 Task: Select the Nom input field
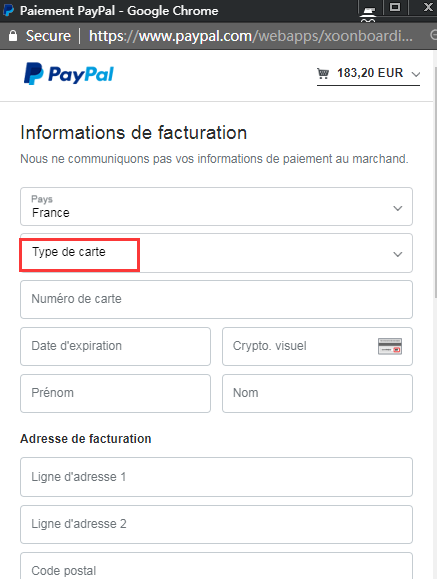pos(317,393)
